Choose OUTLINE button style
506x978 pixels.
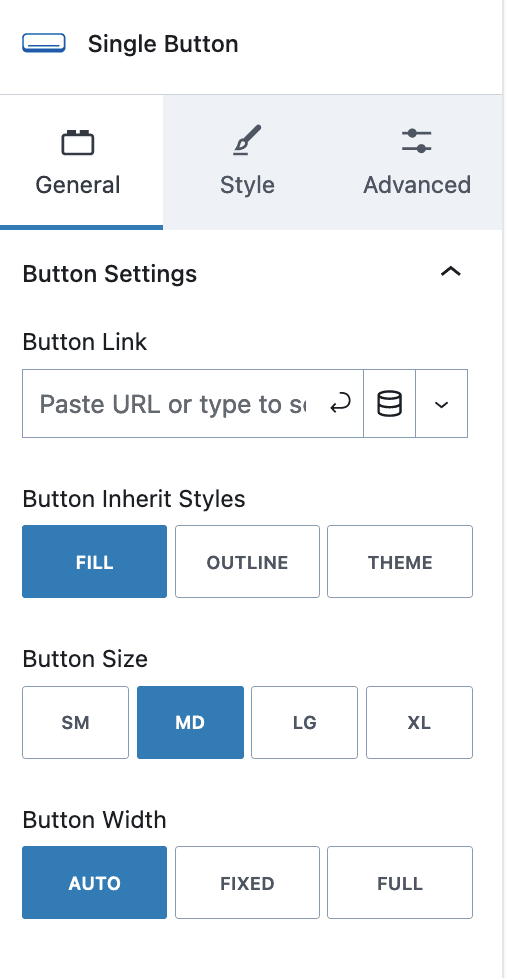click(247, 562)
